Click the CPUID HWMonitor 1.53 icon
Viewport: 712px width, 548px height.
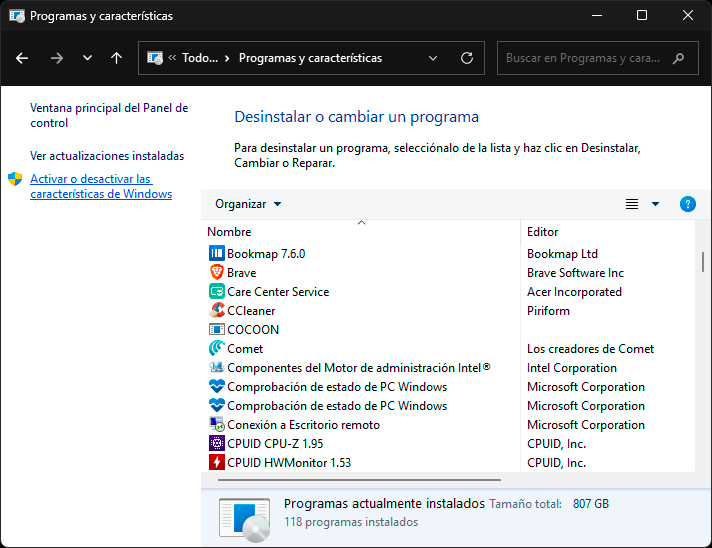pos(217,462)
